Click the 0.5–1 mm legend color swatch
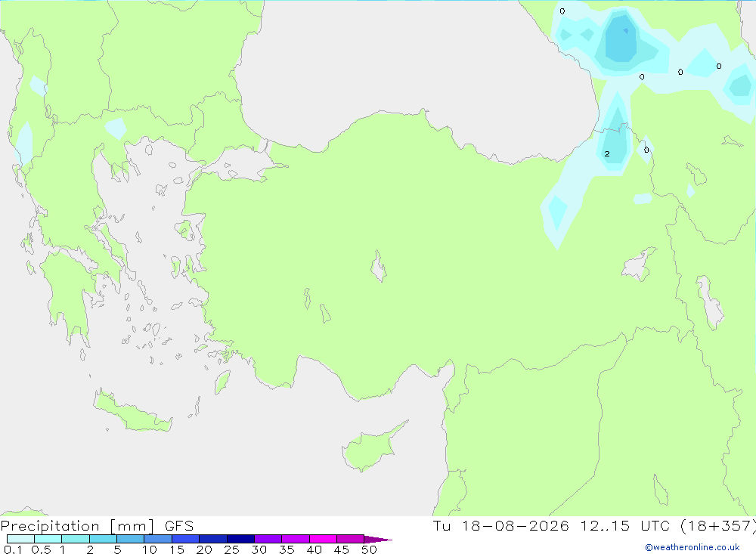 (48, 539)
